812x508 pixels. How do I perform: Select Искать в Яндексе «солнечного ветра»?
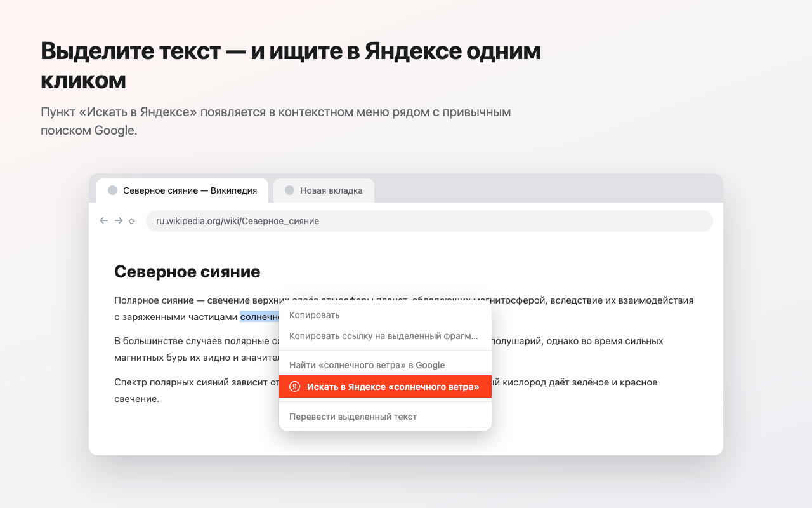tap(385, 387)
